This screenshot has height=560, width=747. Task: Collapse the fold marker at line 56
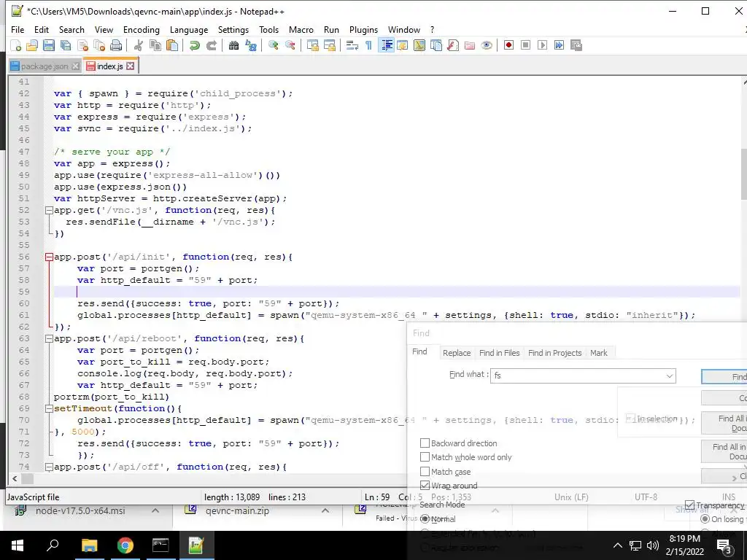(x=49, y=257)
